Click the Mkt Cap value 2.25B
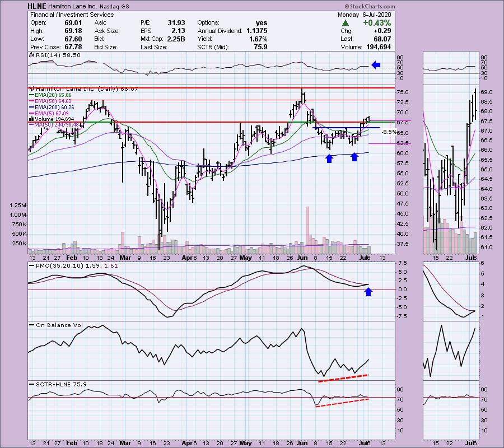 [176, 39]
